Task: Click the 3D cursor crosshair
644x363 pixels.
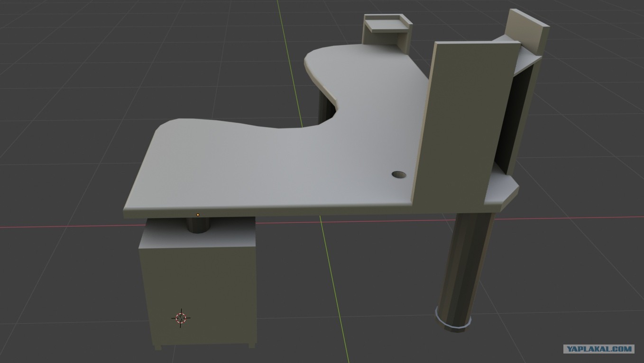Action: (x=181, y=318)
